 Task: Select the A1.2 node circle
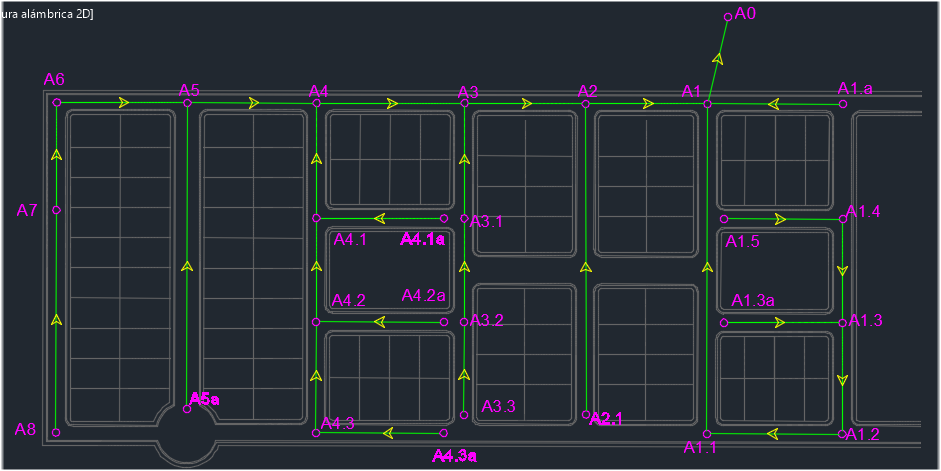[842, 434]
